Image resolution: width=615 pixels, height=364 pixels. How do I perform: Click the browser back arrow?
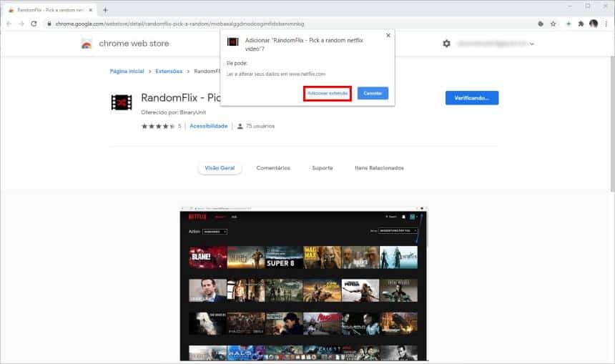[9, 24]
